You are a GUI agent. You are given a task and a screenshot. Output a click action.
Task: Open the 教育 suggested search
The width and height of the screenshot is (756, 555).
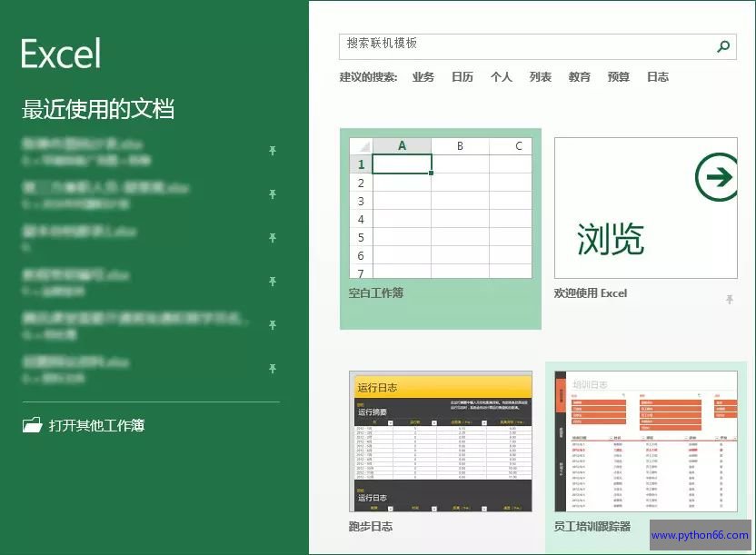(579, 77)
